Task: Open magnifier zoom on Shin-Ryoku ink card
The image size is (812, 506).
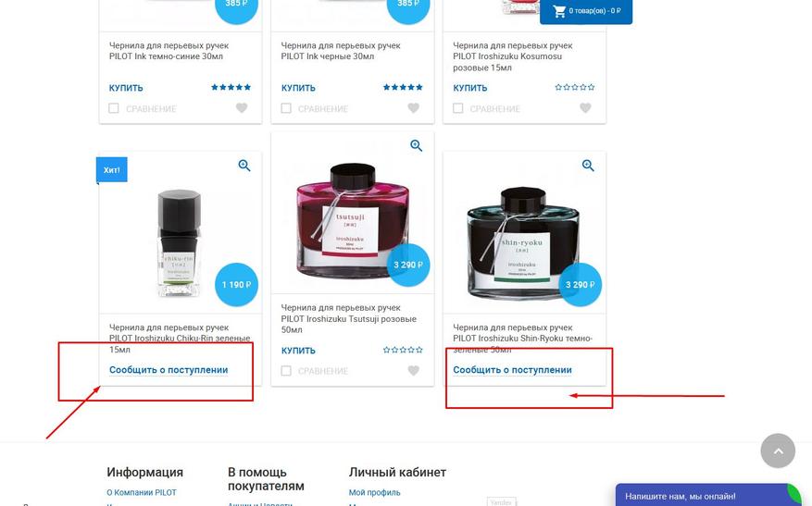Action: (588, 166)
